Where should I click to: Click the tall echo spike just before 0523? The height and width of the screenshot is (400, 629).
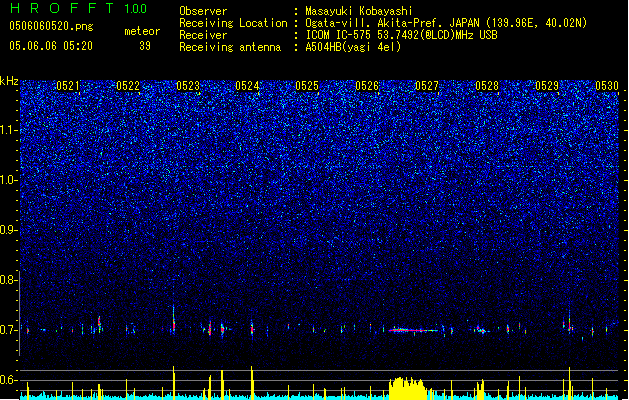point(174,319)
